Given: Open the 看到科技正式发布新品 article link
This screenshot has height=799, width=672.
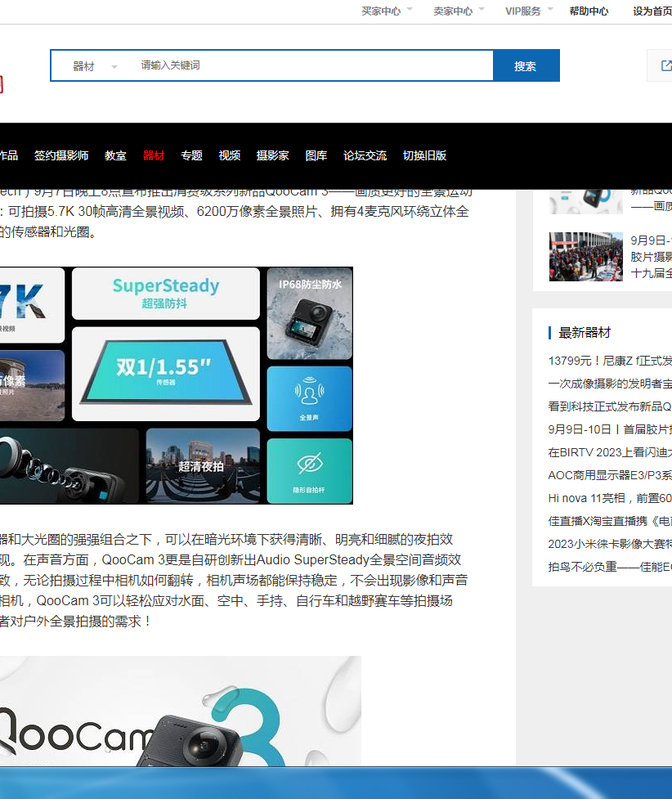Looking at the screenshot, I should (610, 406).
